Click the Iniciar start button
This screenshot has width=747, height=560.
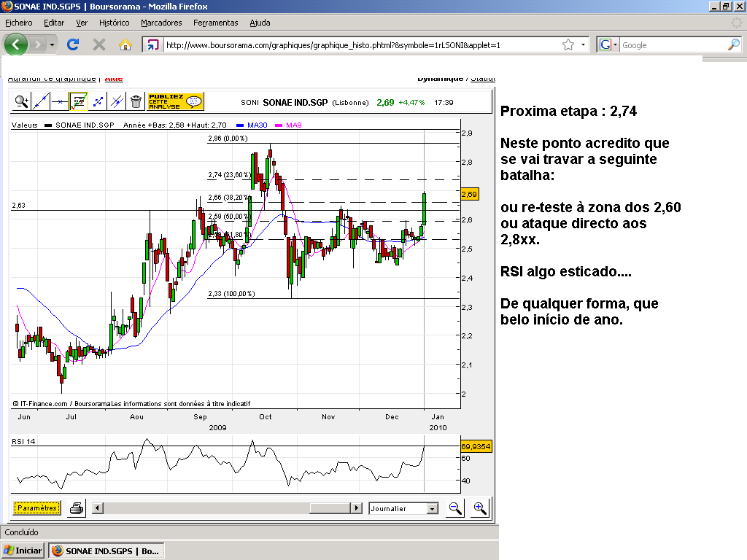click(x=23, y=551)
